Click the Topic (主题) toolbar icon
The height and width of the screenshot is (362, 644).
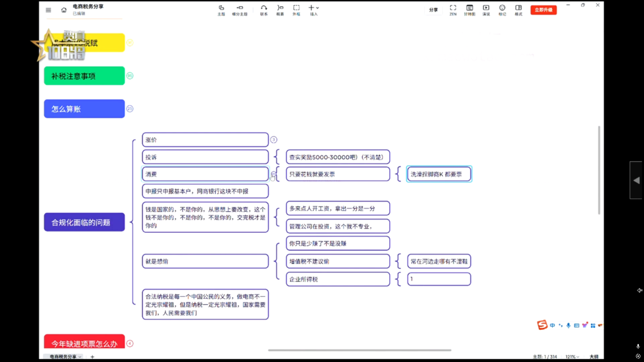pos(221,10)
